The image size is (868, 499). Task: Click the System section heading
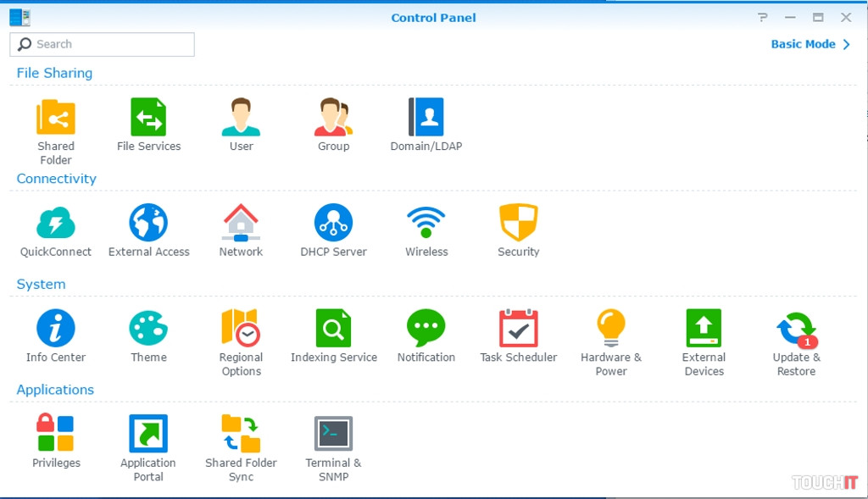coord(41,285)
